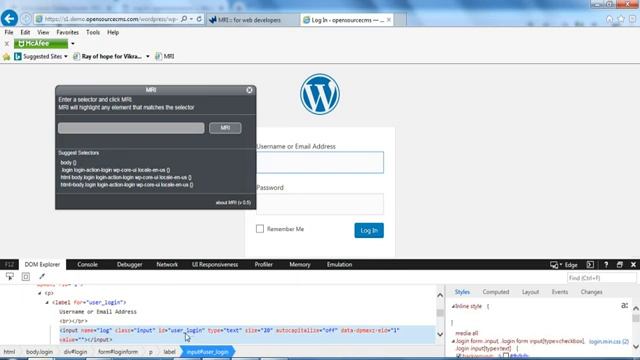The width and height of the screenshot is (640, 360).
Task: Click the Username or Email Address field
Action: 320,162
